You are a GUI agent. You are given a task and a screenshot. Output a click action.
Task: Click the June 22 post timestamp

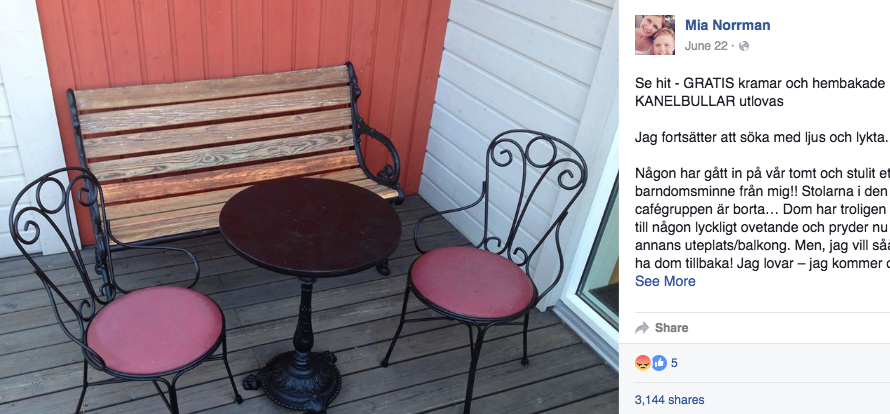pyautogui.click(x=706, y=46)
